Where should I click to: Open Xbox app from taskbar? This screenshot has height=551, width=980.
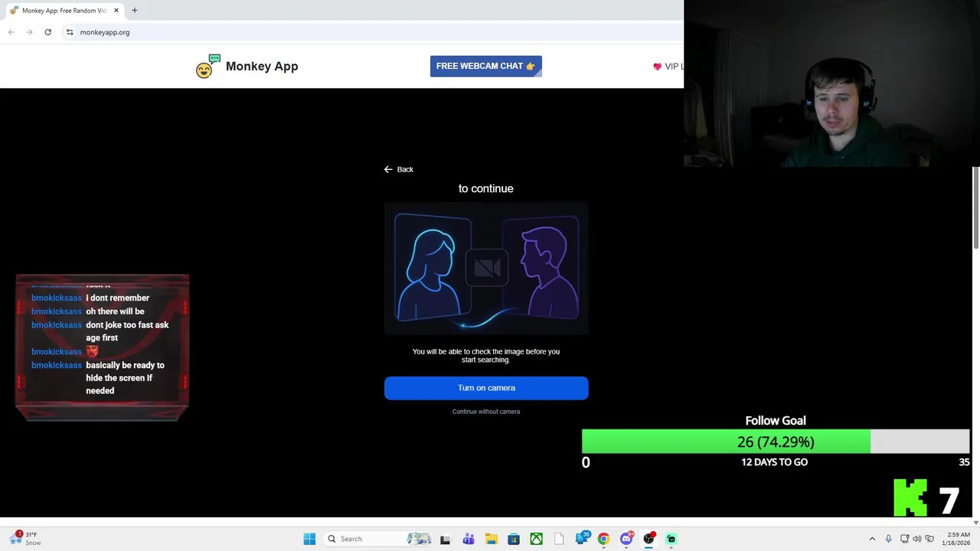pyautogui.click(x=537, y=539)
